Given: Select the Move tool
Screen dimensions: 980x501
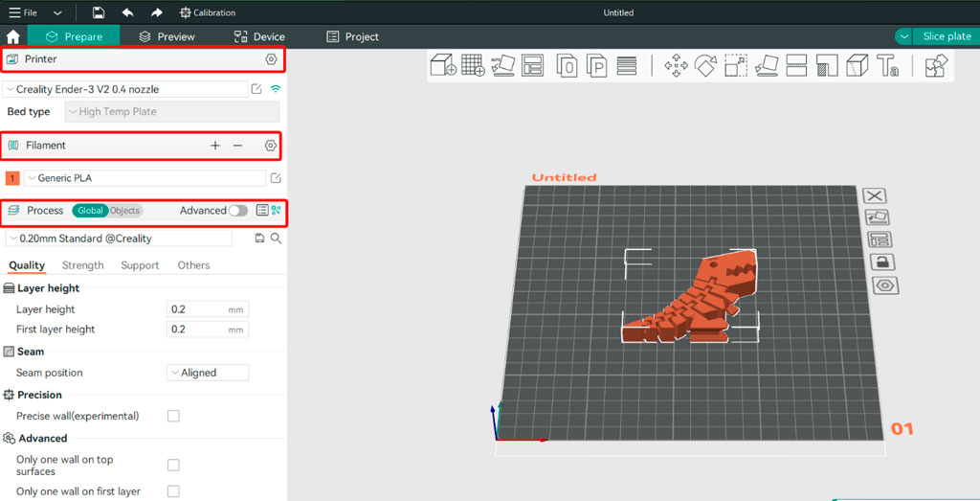Looking at the screenshot, I should click(676, 65).
